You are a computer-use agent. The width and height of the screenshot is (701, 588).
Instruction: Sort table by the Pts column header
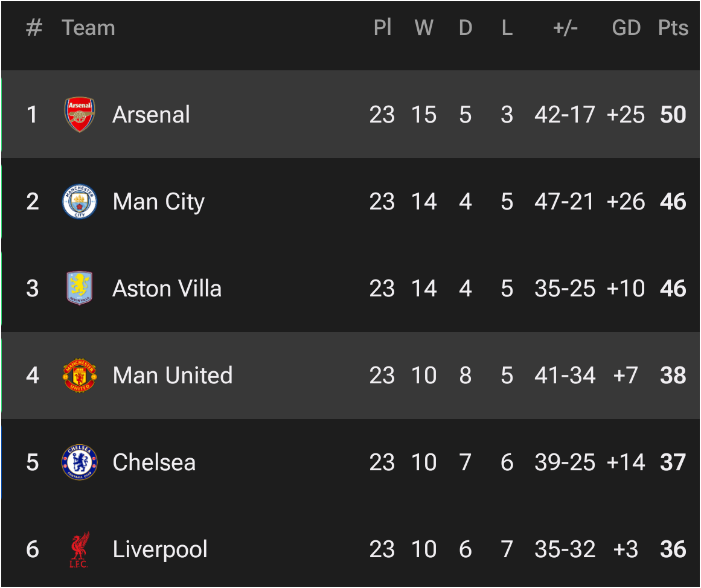[x=673, y=28]
